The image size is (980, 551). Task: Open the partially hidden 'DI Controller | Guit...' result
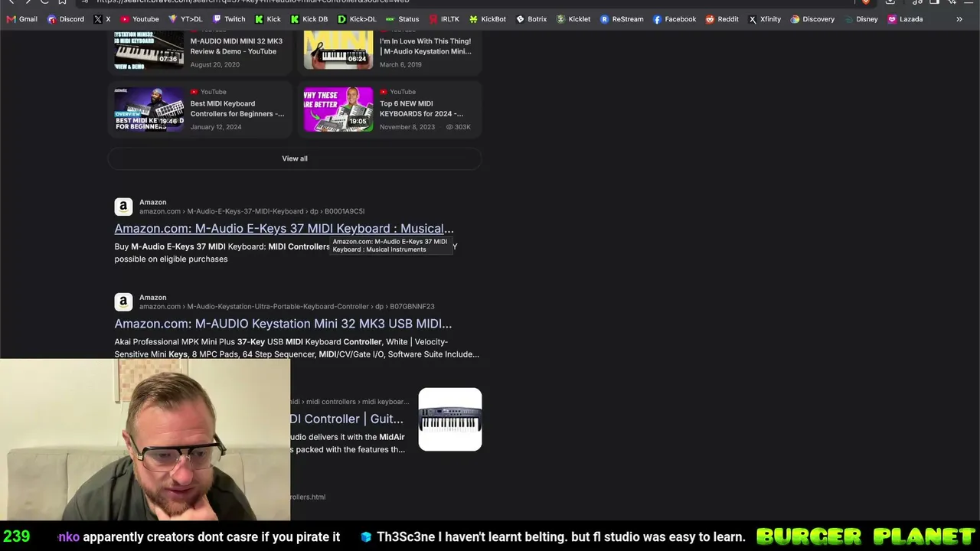[347, 419]
